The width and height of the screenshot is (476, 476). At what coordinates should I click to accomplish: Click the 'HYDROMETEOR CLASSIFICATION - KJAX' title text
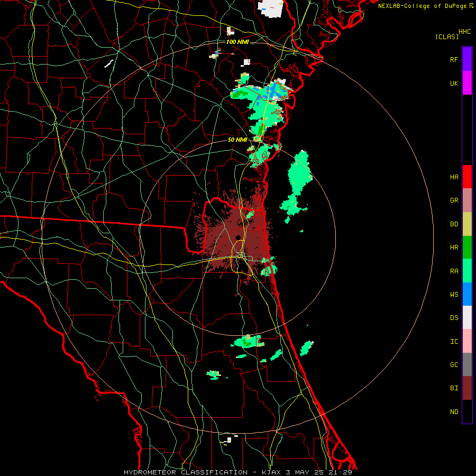(203, 472)
